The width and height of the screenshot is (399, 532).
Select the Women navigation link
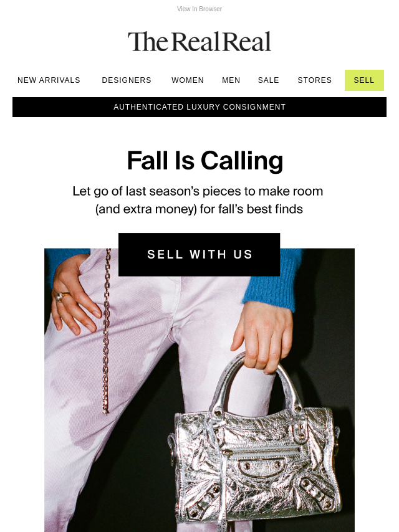(x=188, y=80)
